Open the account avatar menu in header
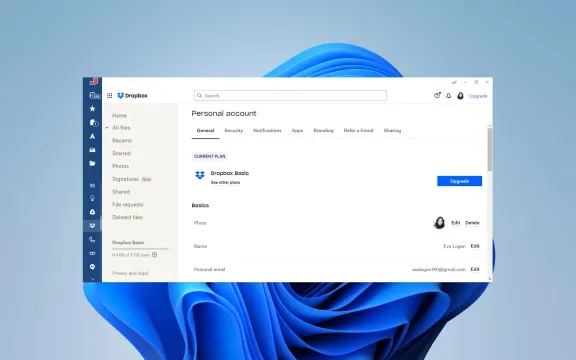576x360 pixels. 460,96
